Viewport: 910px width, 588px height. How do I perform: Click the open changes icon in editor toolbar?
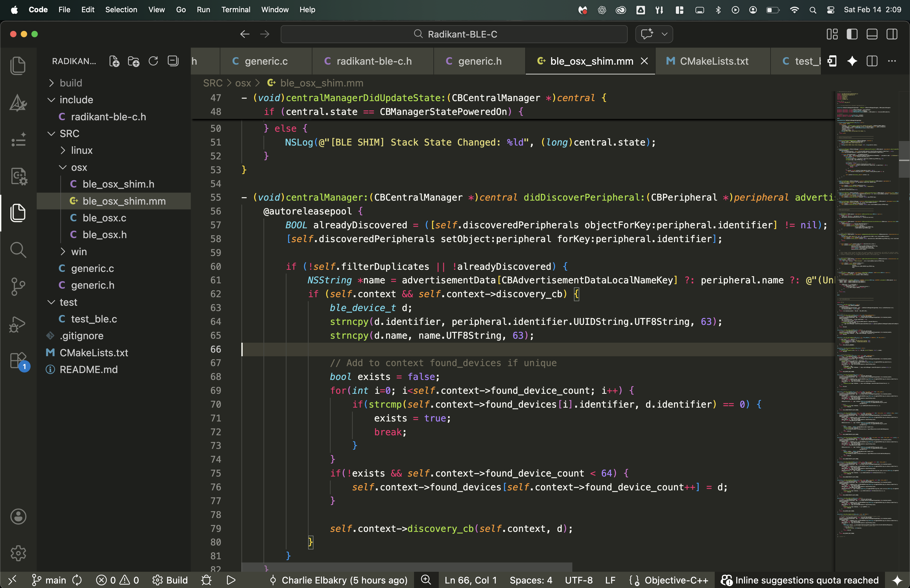(832, 61)
